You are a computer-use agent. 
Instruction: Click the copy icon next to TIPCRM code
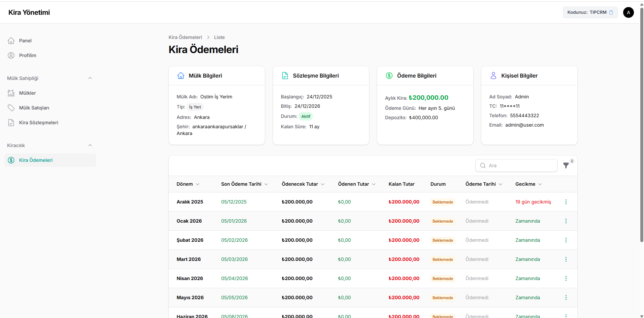click(611, 12)
